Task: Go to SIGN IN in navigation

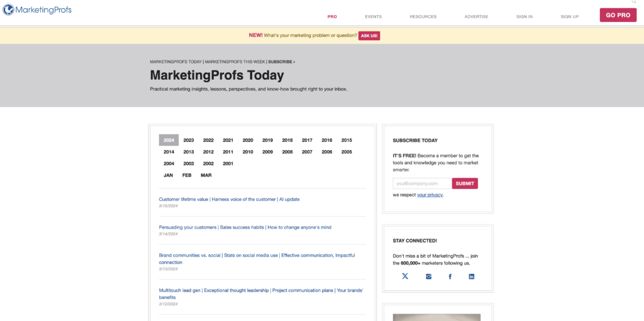Action: coord(525,17)
